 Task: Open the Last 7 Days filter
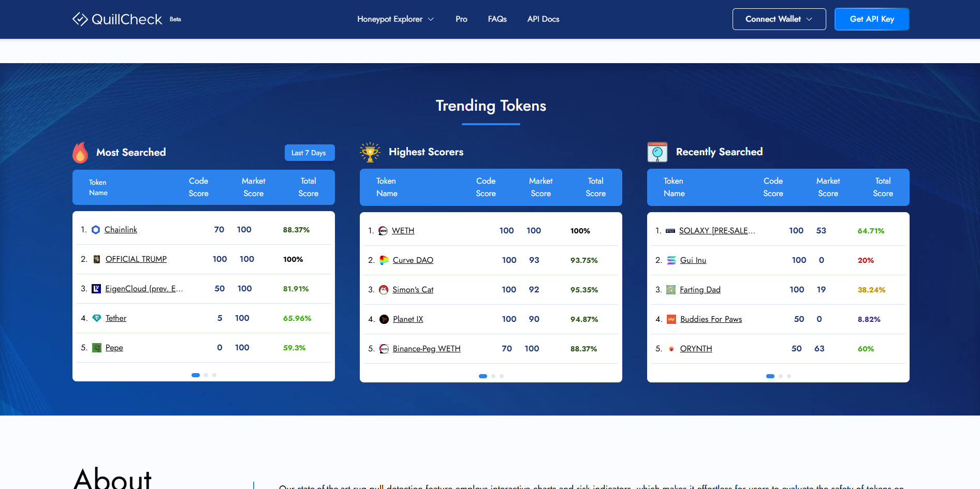click(x=309, y=153)
